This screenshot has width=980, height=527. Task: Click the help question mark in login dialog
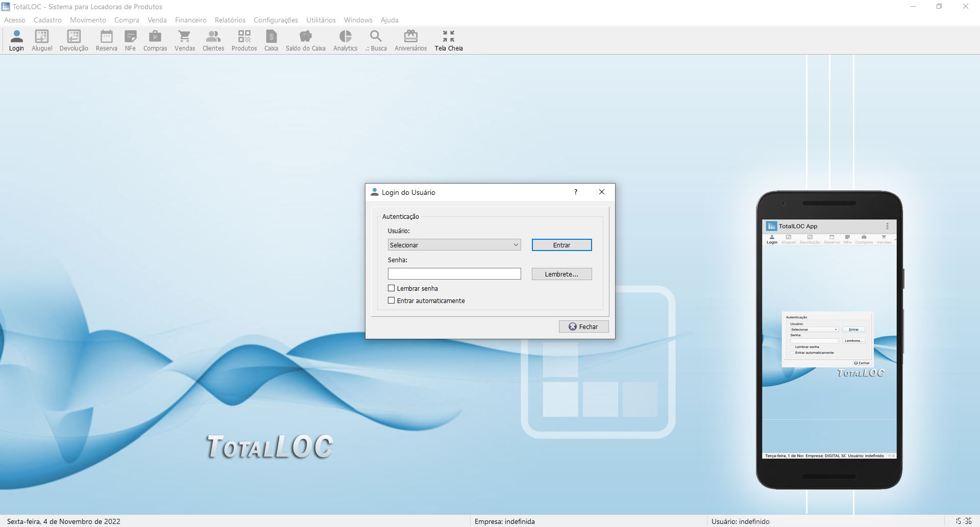pos(576,192)
